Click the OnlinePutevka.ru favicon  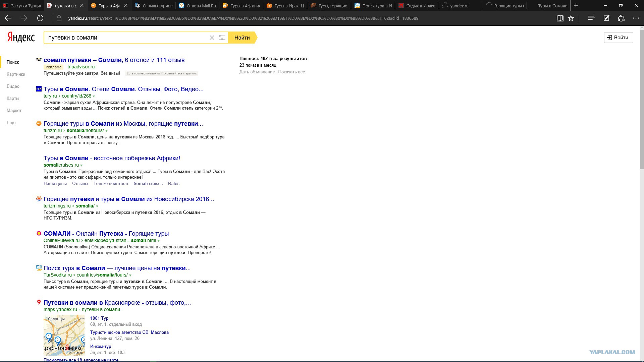39,233
